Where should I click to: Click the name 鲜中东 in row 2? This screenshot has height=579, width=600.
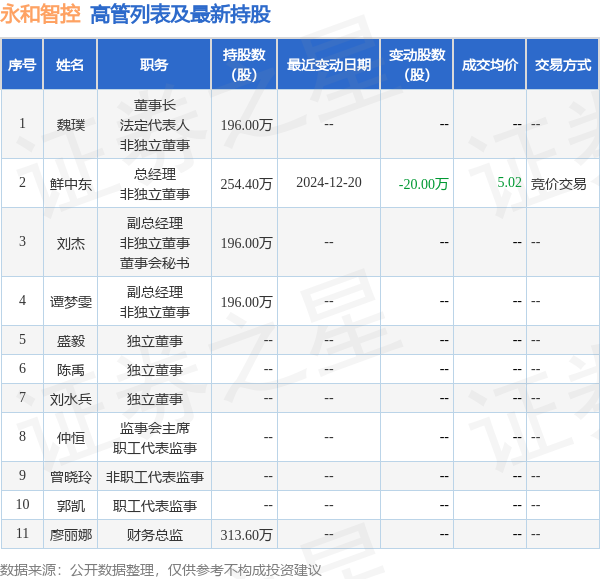[x=71, y=184]
